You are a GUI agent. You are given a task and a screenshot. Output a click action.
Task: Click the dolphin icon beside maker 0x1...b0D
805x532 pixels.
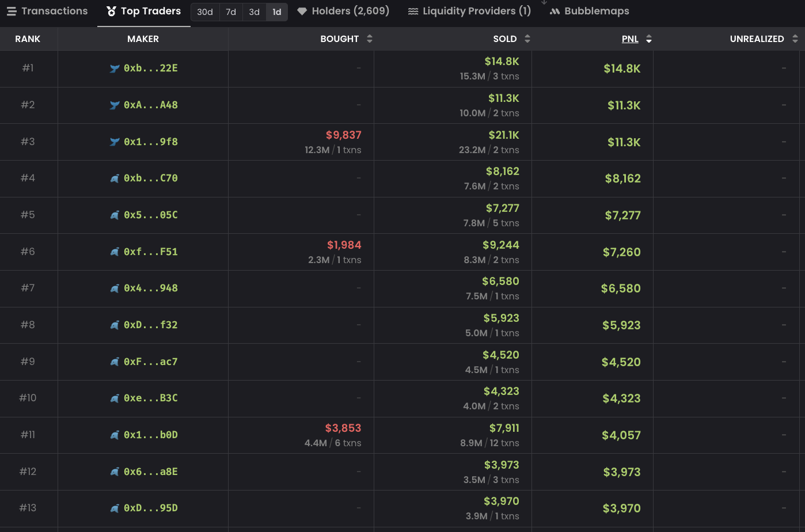pyautogui.click(x=115, y=435)
